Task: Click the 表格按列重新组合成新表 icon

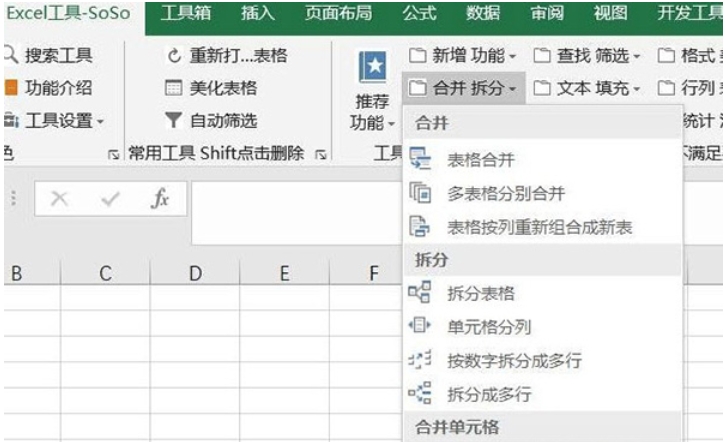Action: (420, 226)
